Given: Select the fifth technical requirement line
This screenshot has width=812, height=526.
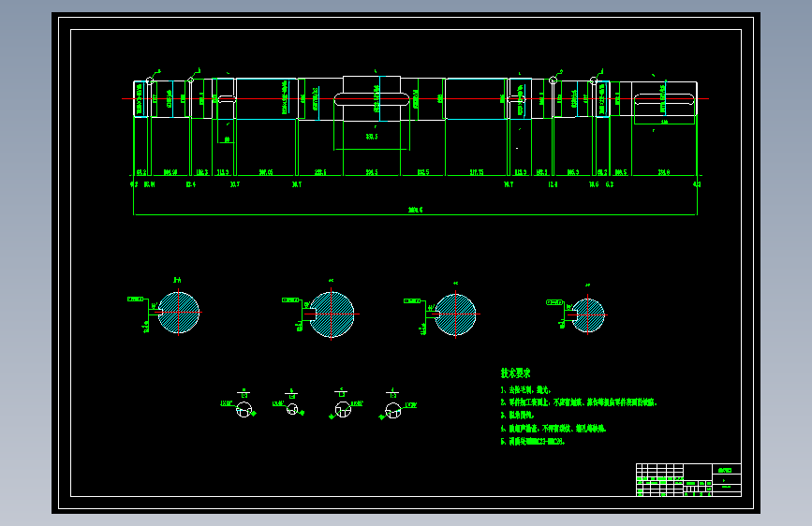Looking at the screenshot, I should point(533,442).
